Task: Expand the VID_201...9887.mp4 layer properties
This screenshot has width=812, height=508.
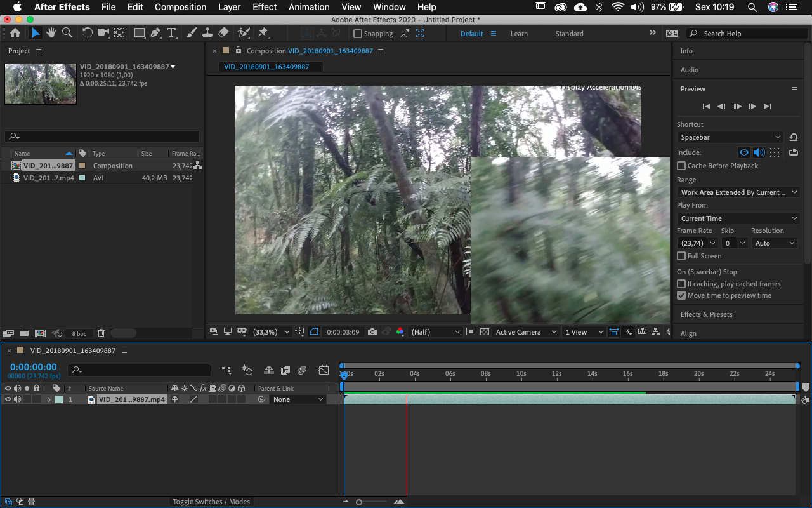Action: [49, 399]
